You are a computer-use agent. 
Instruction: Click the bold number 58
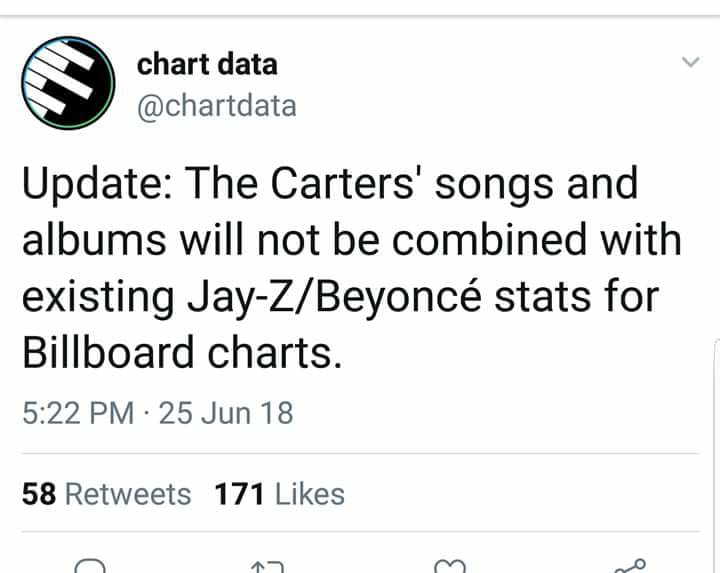(x=38, y=494)
